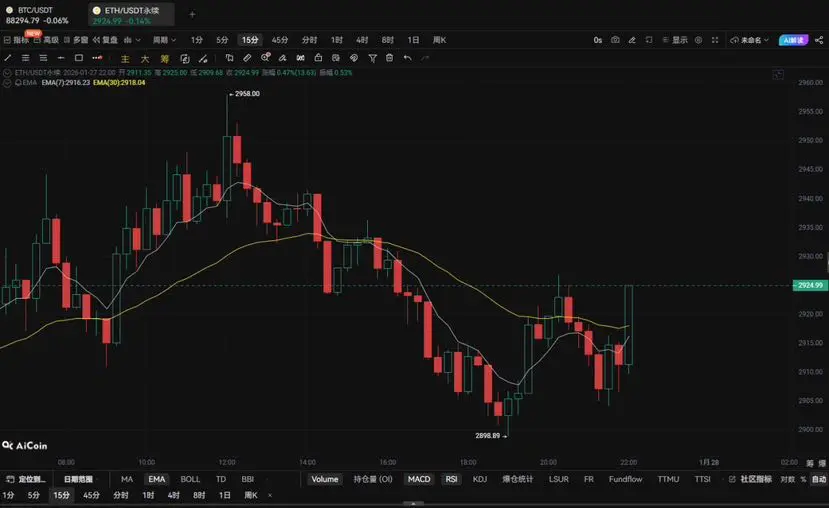Image resolution: width=829 pixels, height=508 pixels.
Task: Open the 高级 advanced button
Action: (47, 40)
